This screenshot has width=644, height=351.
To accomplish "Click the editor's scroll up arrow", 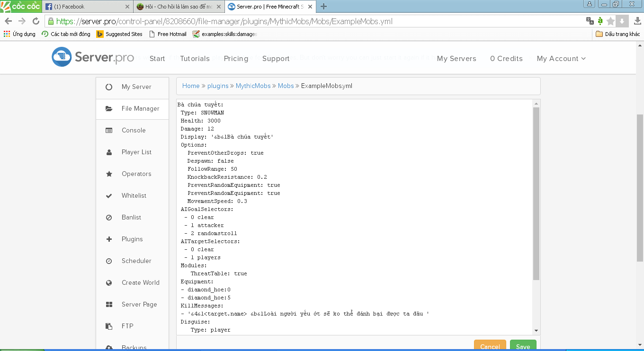I will tap(537, 103).
